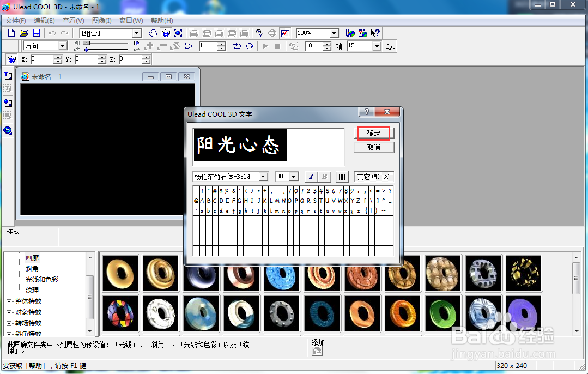Click the X position input field
Image resolution: width=588 pixels, height=374 pixels.
click(x=43, y=59)
